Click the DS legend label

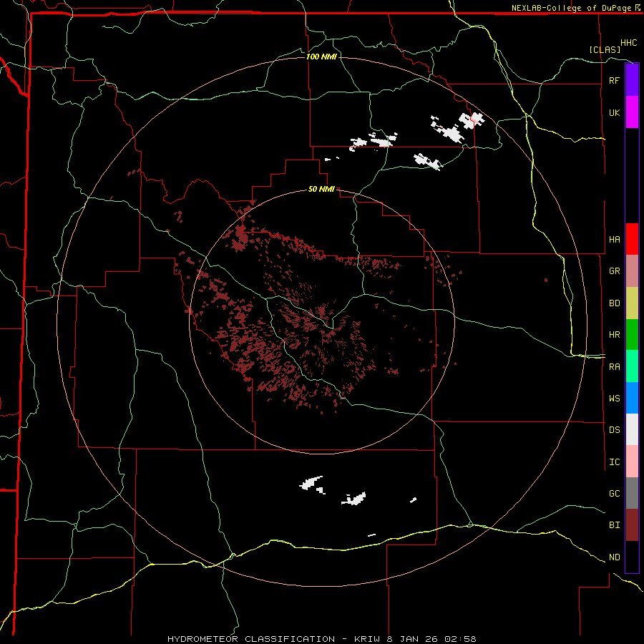614,429
